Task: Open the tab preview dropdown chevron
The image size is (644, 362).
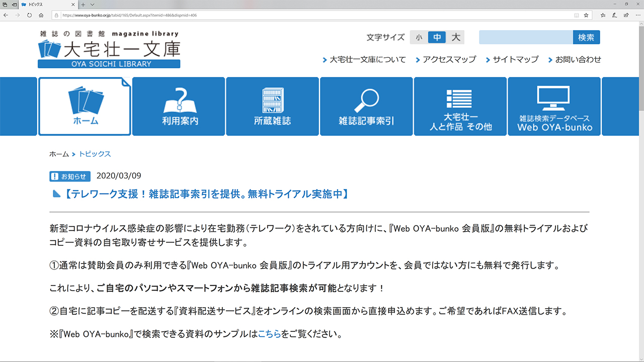Action: tap(92, 5)
